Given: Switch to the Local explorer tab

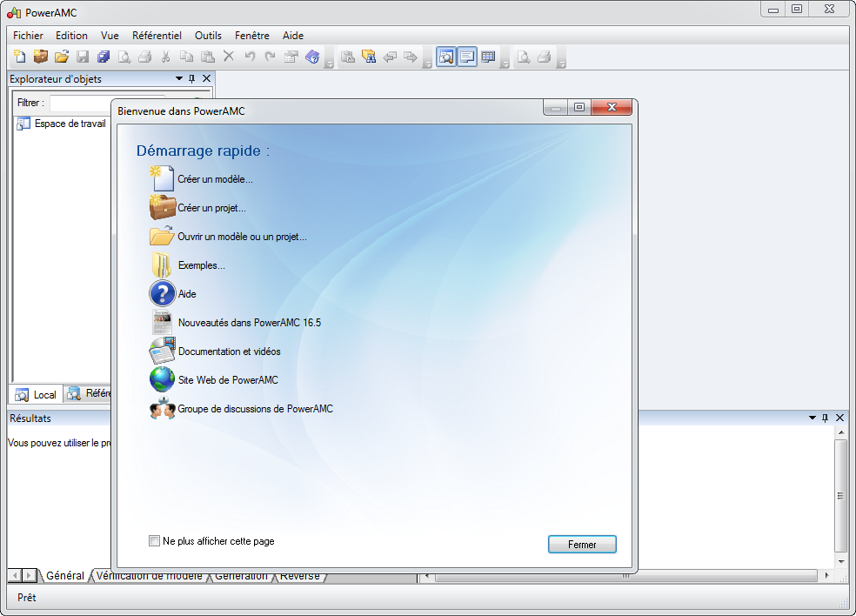Looking at the screenshot, I should pos(36,394).
